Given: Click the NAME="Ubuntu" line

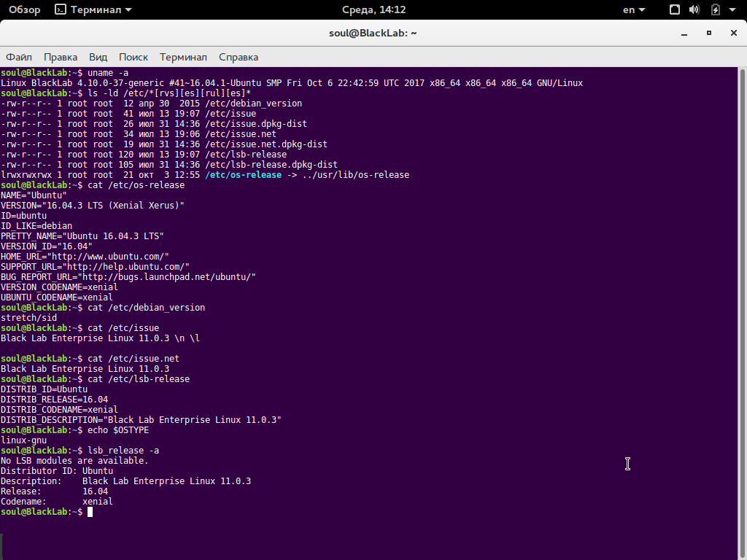Looking at the screenshot, I should pyautogui.click(x=34, y=195).
